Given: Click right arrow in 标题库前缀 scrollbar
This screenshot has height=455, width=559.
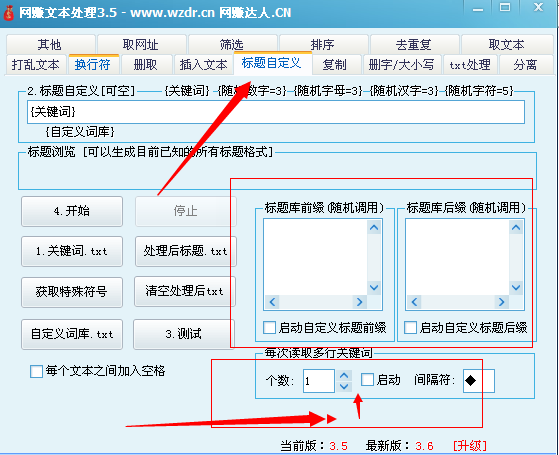Looking at the screenshot, I should (359, 302).
